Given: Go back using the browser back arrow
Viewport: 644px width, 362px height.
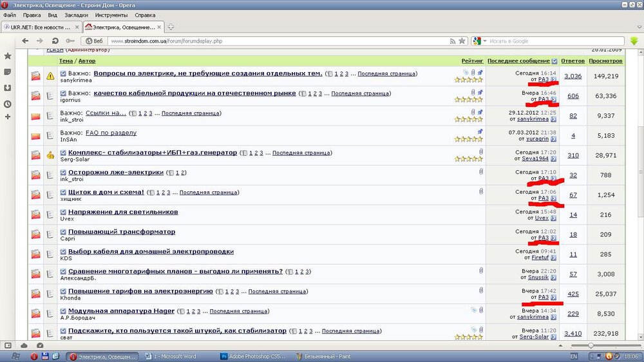Looking at the screenshot, I should (24, 41).
